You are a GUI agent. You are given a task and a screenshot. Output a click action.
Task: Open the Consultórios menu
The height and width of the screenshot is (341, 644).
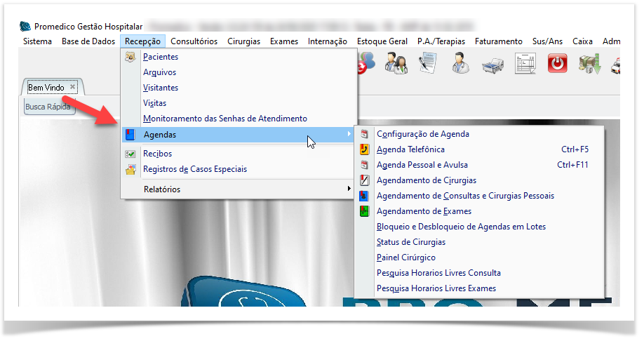tap(194, 41)
